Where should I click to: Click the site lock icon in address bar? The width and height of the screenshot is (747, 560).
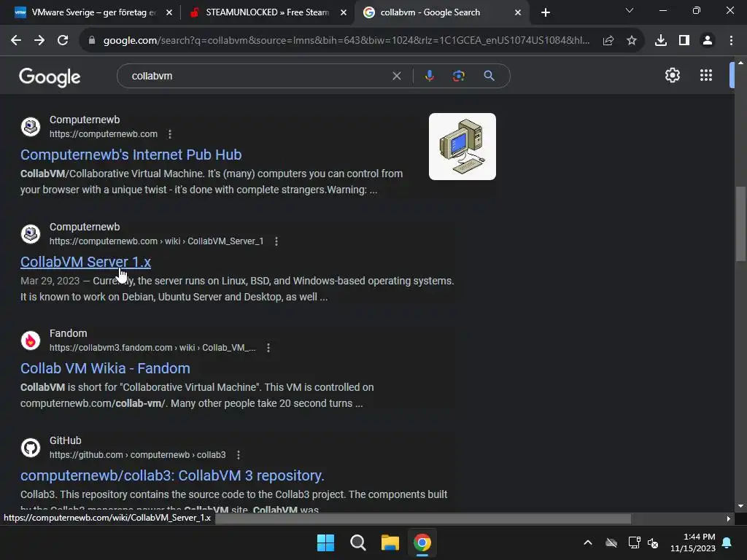tap(92, 41)
